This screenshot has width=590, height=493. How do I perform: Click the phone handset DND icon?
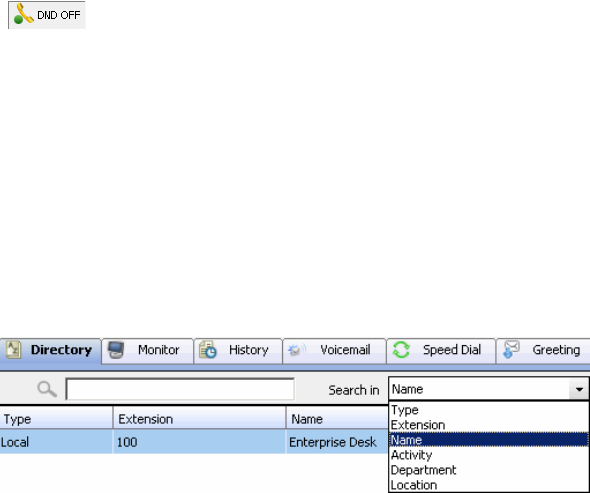(24, 14)
